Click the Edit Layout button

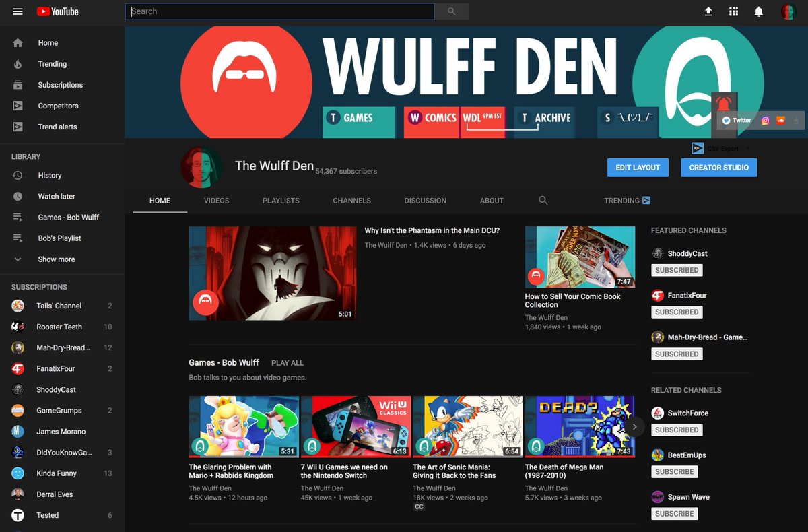pyautogui.click(x=638, y=168)
